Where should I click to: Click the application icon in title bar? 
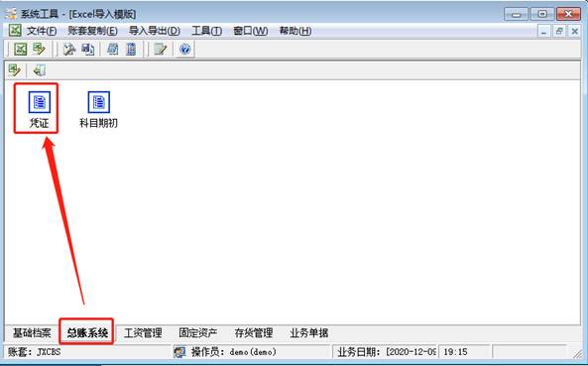coord(11,14)
